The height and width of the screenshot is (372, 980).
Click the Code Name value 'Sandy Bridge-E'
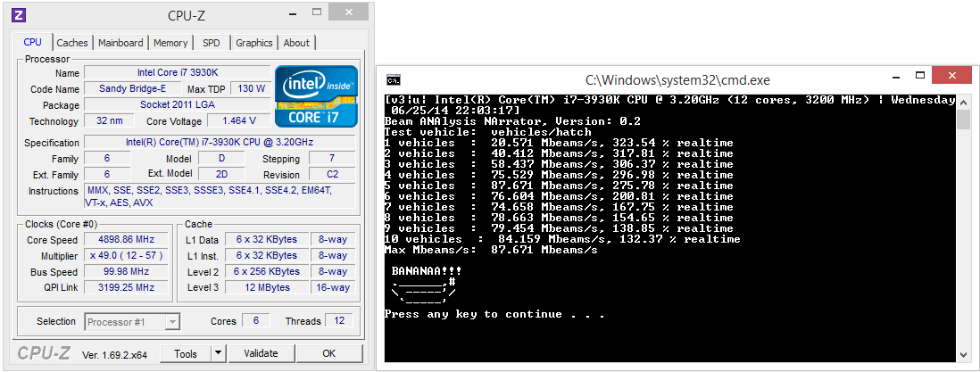pyautogui.click(x=132, y=89)
